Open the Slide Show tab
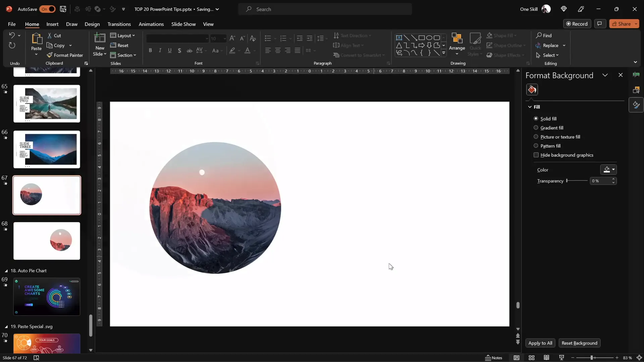 [183, 24]
